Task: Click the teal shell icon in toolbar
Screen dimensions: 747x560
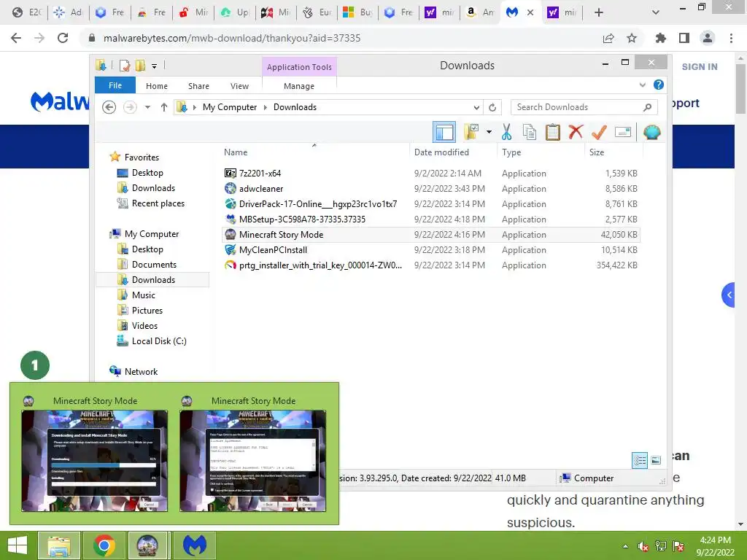Action: pos(651,132)
